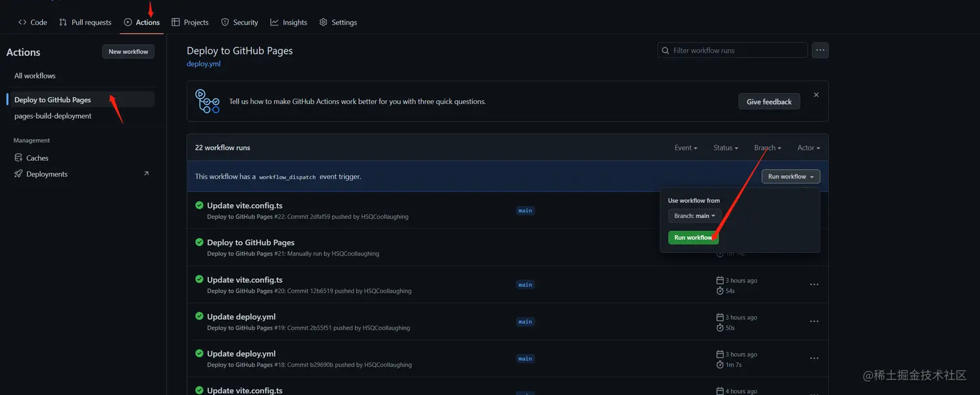Image resolution: width=980 pixels, height=395 pixels.
Task: Open the deploy.yml file link
Action: point(204,64)
